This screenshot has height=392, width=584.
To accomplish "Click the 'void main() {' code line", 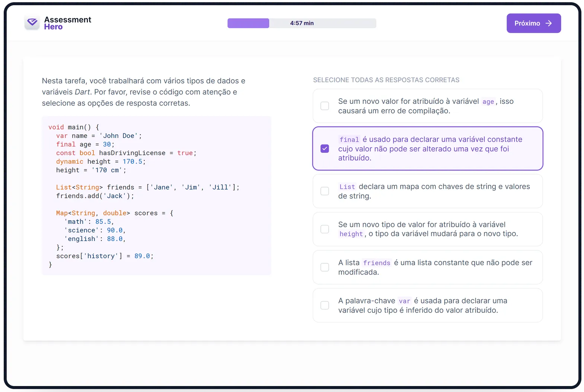I will [74, 127].
